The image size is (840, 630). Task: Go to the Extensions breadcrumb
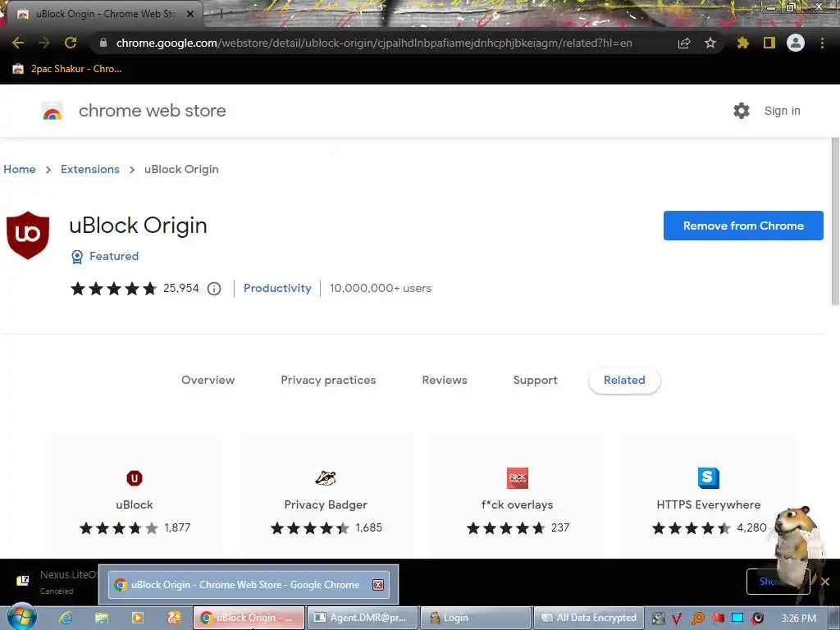tap(90, 169)
